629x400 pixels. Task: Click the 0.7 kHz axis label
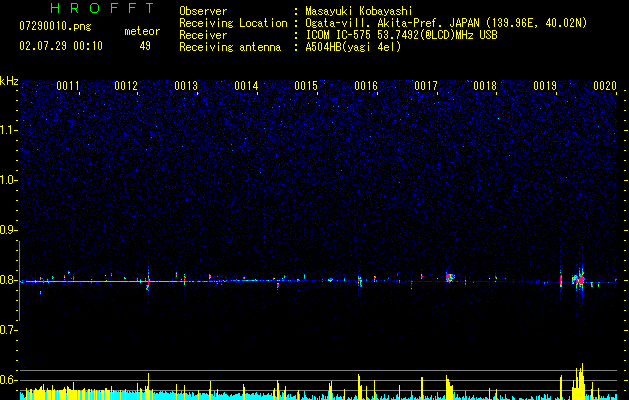[8, 330]
